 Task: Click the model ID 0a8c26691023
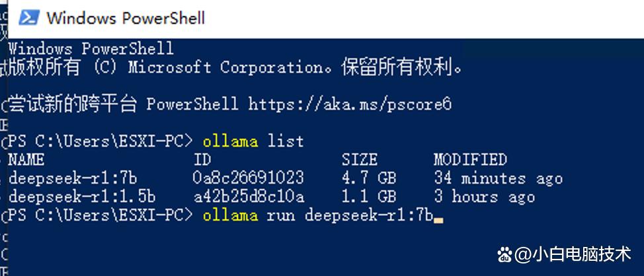coord(249,178)
